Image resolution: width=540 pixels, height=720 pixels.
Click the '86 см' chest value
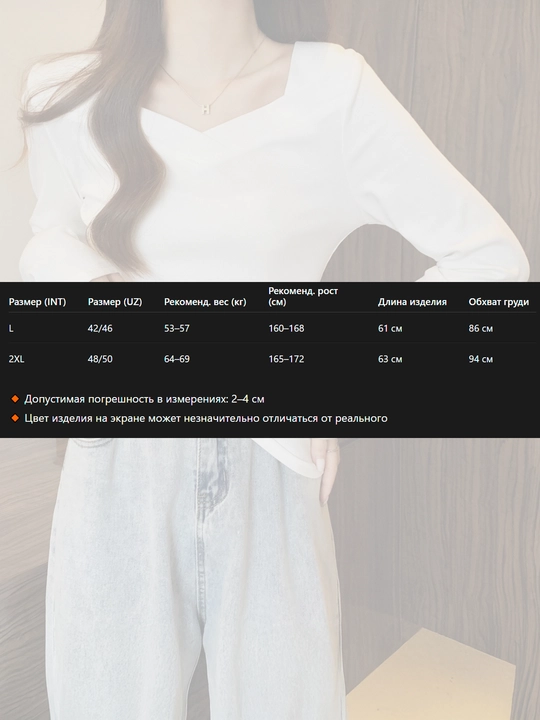point(481,328)
